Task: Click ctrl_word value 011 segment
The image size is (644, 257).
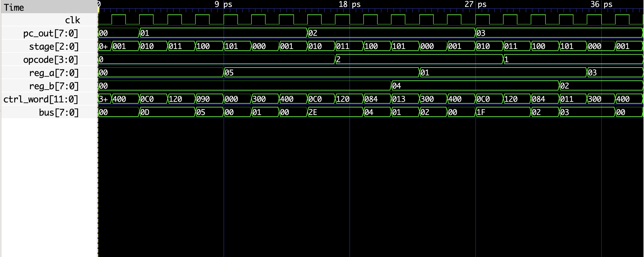Action: coord(573,99)
